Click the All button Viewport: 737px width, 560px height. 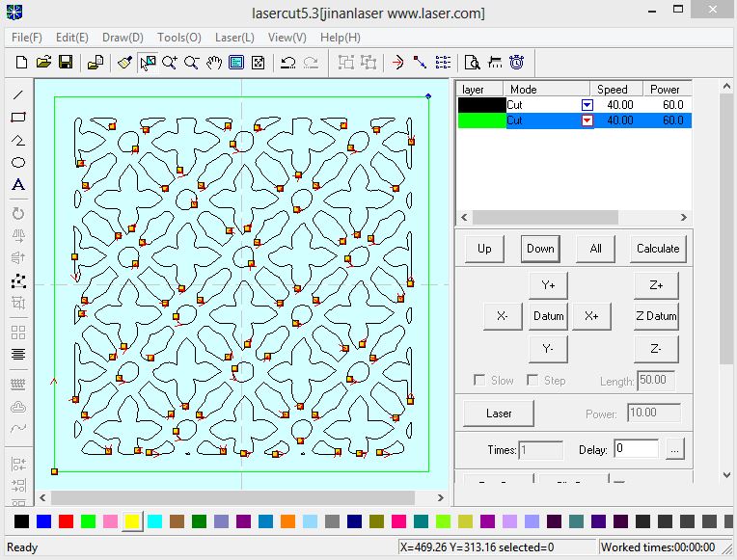pos(595,249)
